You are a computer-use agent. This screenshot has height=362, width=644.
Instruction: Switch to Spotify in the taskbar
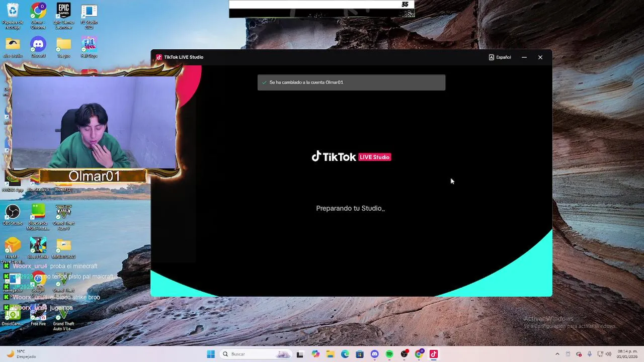point(389,354)
